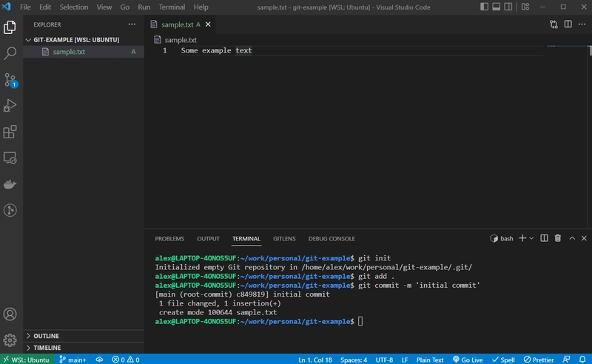Click the WSL: Ubuntu remote indicator

[27, 360]
